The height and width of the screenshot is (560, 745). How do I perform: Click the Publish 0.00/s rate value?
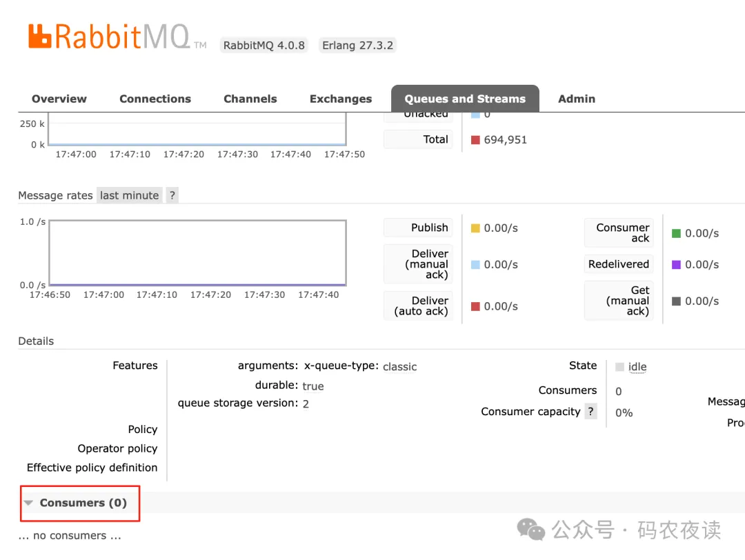click(x=501, y=228)
